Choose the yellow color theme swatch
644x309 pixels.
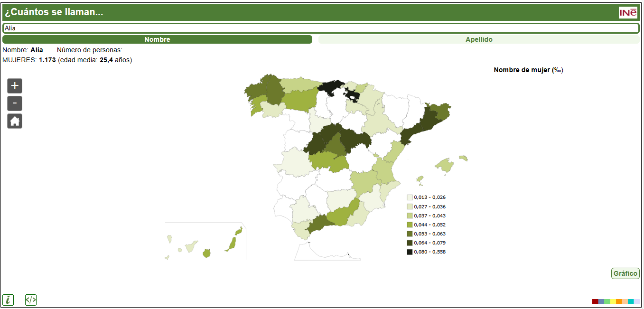613,301
